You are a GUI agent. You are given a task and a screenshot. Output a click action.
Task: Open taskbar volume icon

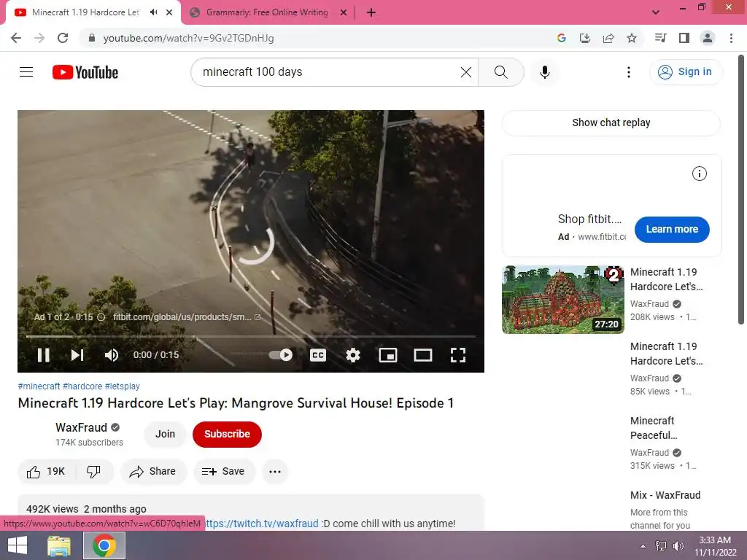[678, 546]
